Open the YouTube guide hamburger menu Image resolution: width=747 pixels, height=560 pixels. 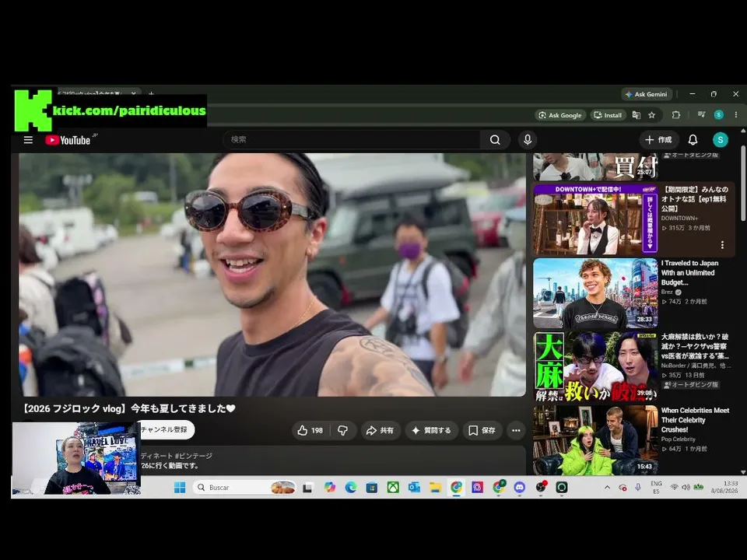click(x=28, y=140)
